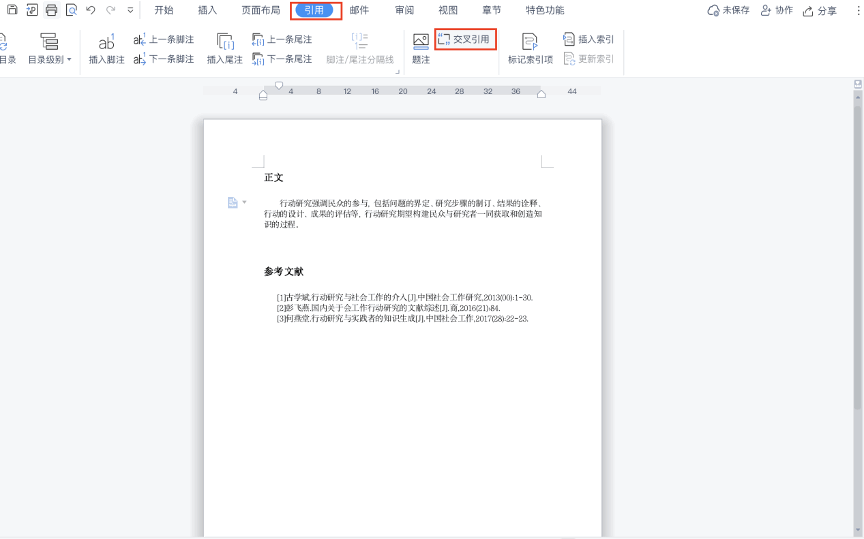This screenshot has width=864, height=539.
Task: Open footnote/endnote dialog launcher in ribbon
Action: 397,72
